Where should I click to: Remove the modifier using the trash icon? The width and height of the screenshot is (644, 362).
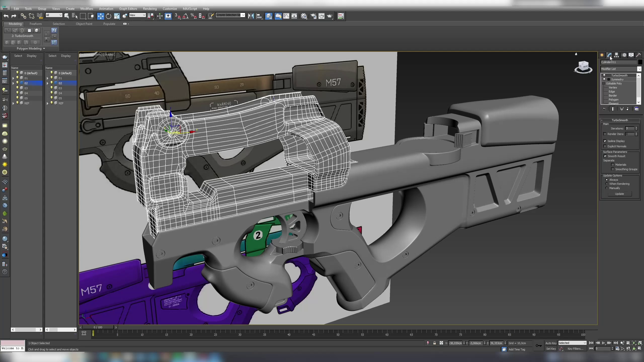[628, 109]
